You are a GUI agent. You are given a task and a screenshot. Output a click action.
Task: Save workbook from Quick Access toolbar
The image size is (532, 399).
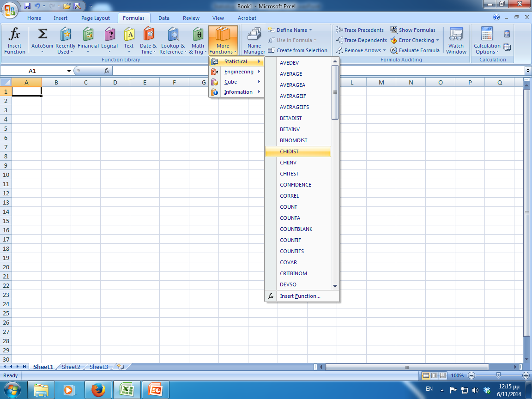[27, 6]
